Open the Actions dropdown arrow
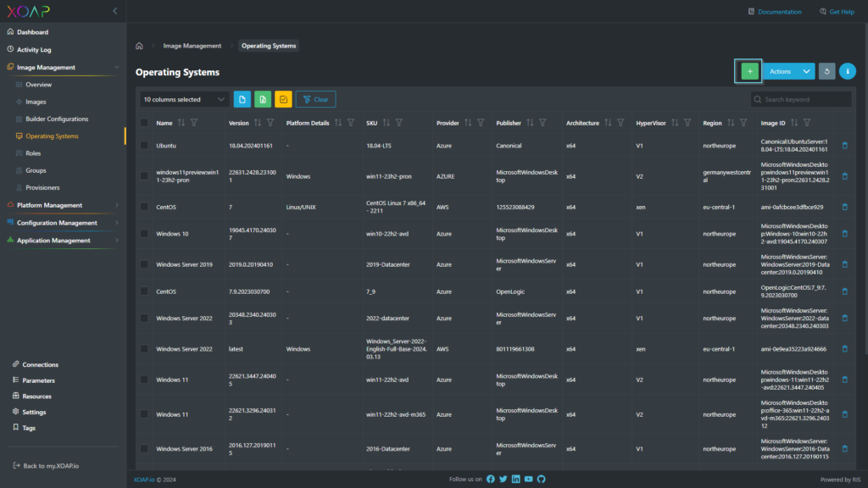Viewport: 868px width, 488px height. point(806,71)
